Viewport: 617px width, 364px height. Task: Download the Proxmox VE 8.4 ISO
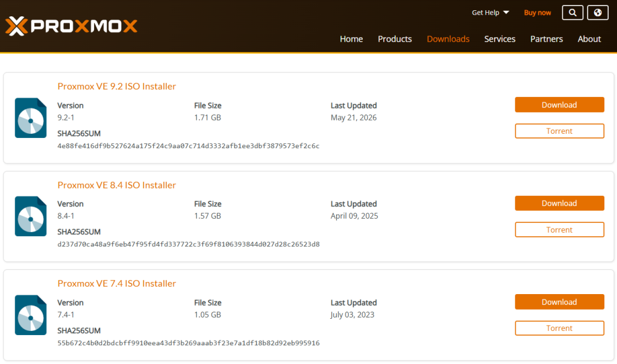(560, 203)
